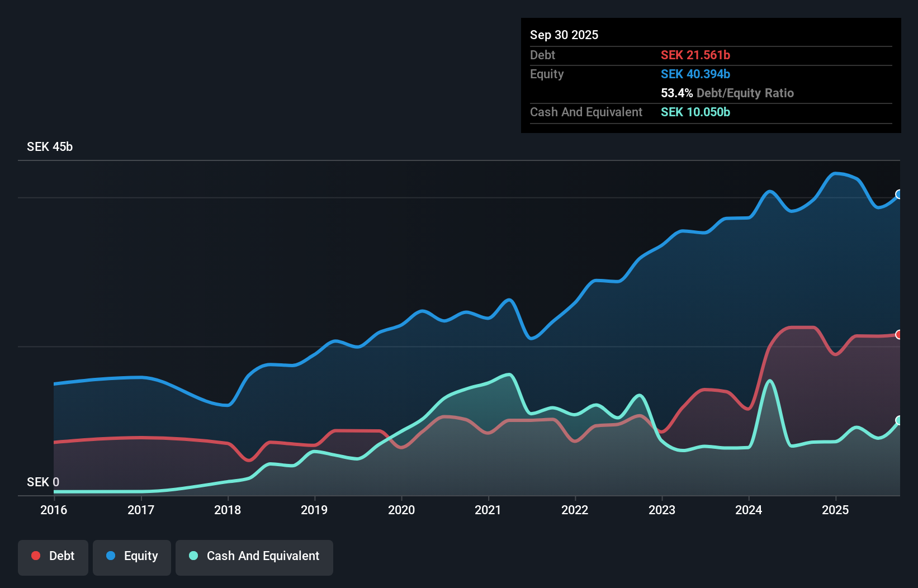Click the 2019 x-axis label
Viewport: 918px width, 588px height.
[314, 510]
